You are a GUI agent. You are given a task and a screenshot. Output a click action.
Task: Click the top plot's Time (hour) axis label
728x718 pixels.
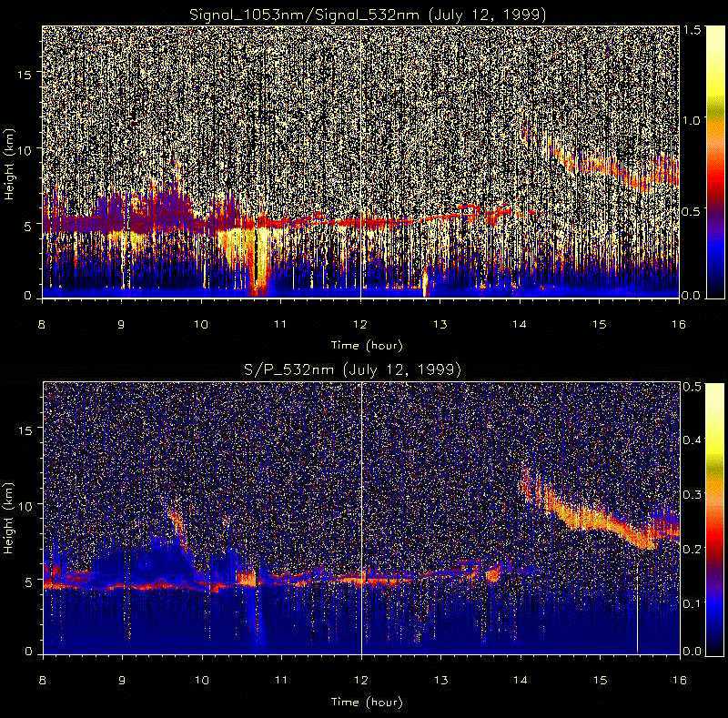click(x=361, y=345)
